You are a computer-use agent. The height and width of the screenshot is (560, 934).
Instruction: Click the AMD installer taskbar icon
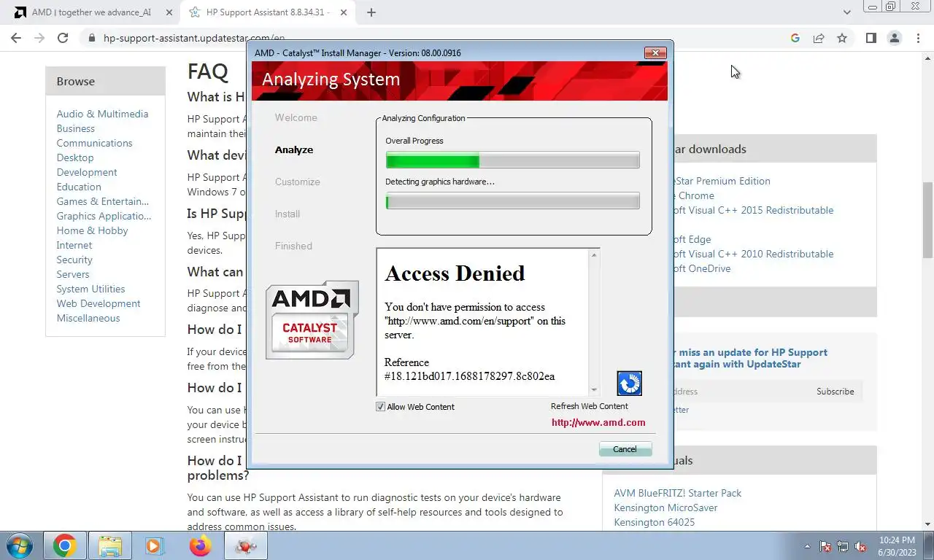(x=246, y=545)
